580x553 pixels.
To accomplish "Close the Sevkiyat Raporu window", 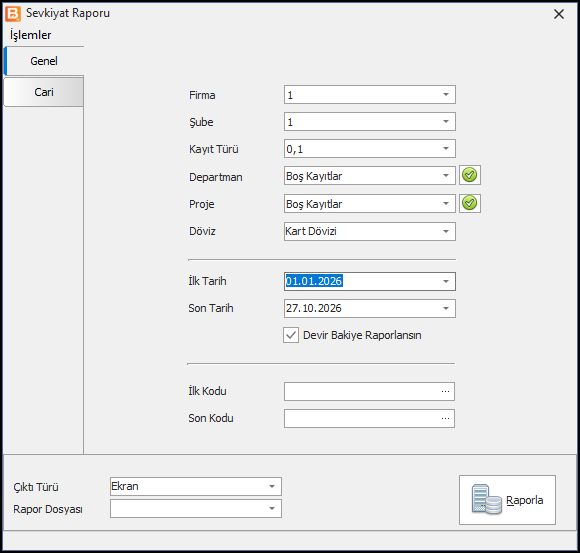I will pyautogui.click(x=559, y=14).
